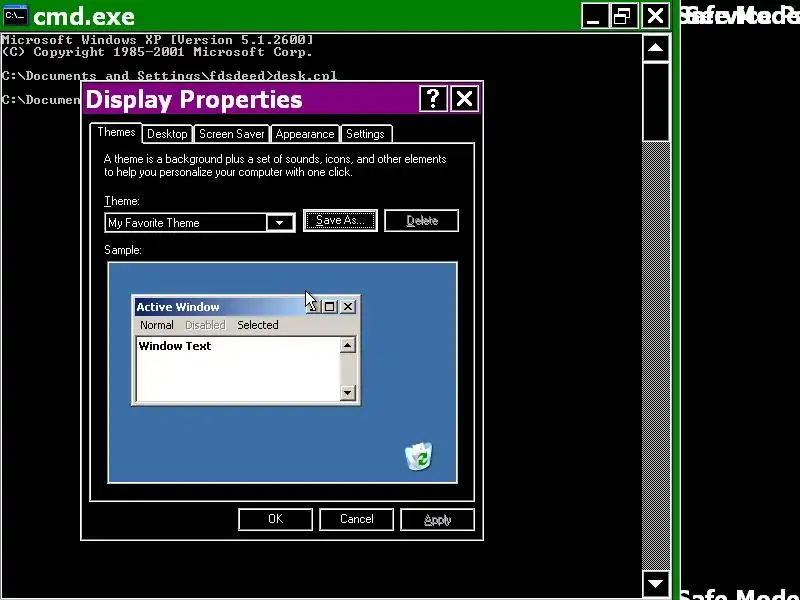Click cmd.exe scrollbar up arrow
The height and width of the screenshot is (600, 800).
click(656, 48)
